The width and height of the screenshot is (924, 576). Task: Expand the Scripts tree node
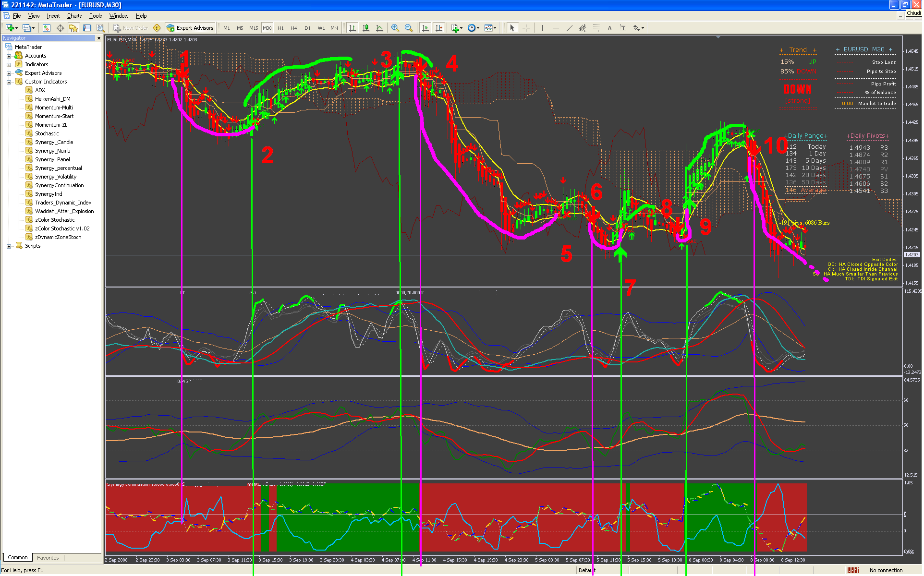[x=9, y=246]
